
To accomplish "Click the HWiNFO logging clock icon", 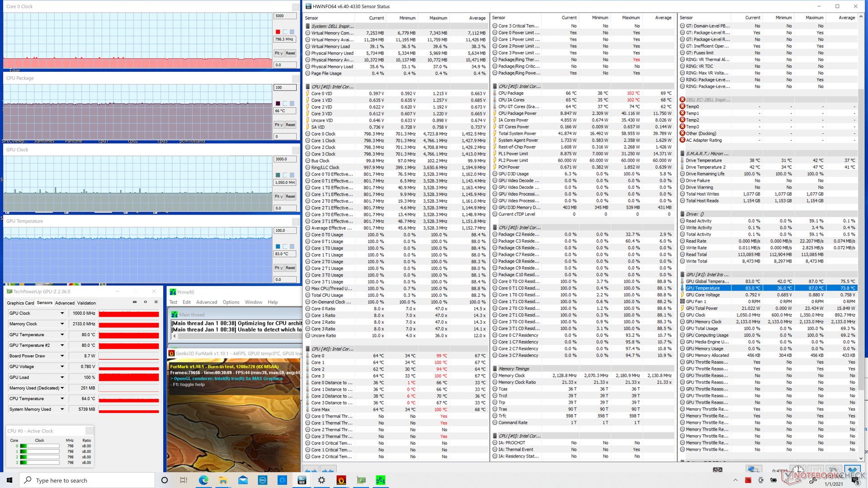I will (x=797, y=469).
